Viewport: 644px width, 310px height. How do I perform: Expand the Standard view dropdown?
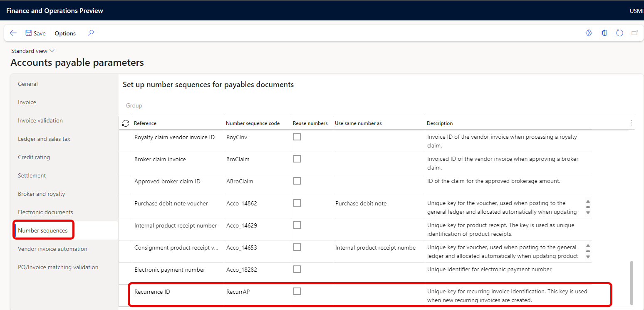click(33, 51)
